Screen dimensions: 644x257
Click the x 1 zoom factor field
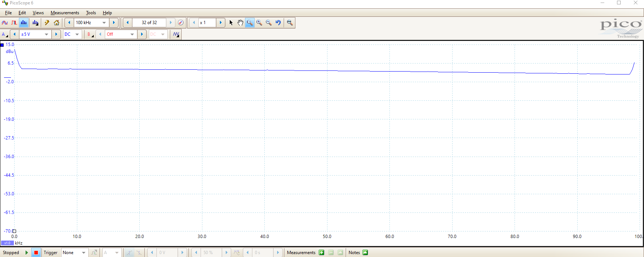[207, 23]
